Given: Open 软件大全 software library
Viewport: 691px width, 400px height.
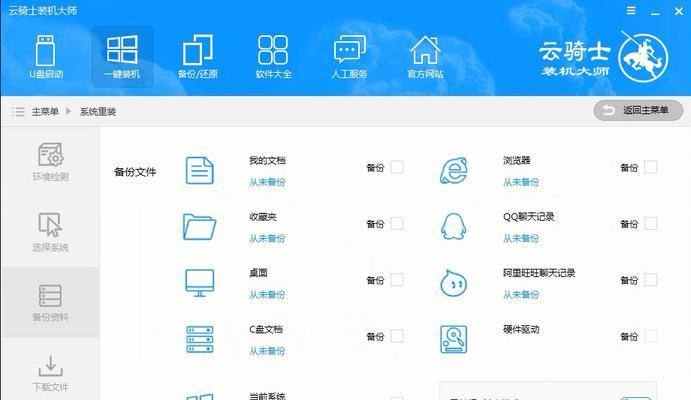Looking at the screenshot, I should [x=273, y=56].
